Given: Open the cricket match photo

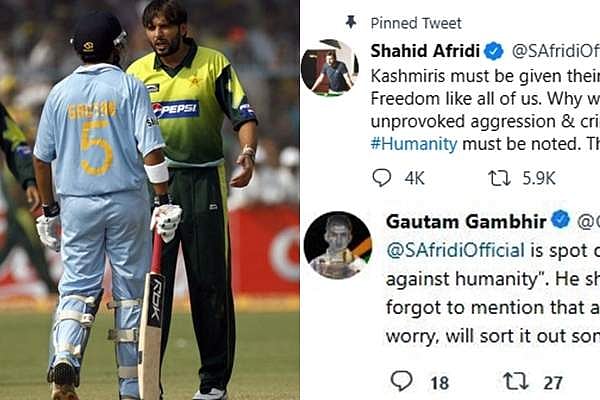Looking at the screenshot, I should click(150, 200).
